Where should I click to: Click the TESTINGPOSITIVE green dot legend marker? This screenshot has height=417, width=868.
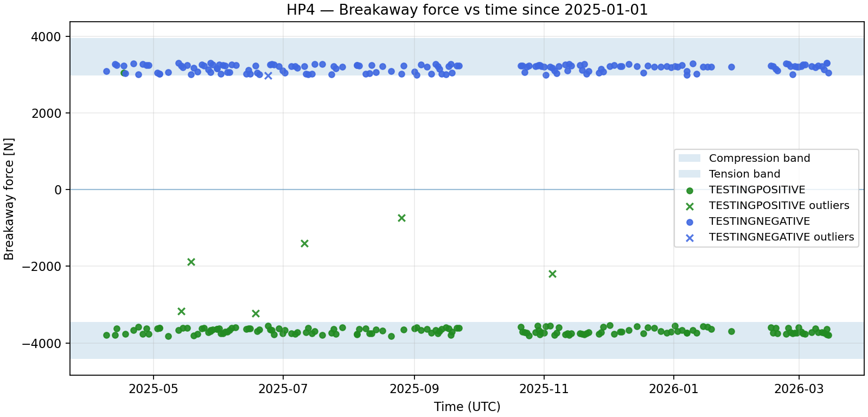point(690,190)
